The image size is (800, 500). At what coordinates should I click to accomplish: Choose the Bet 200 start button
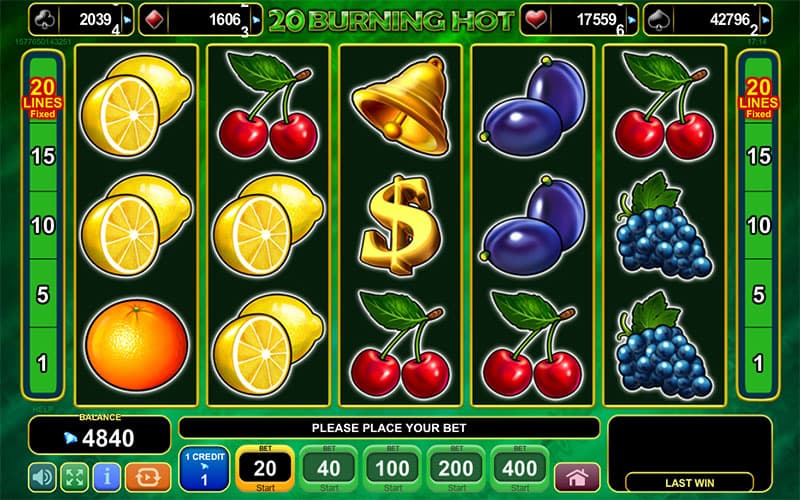(x=456, y=468)
